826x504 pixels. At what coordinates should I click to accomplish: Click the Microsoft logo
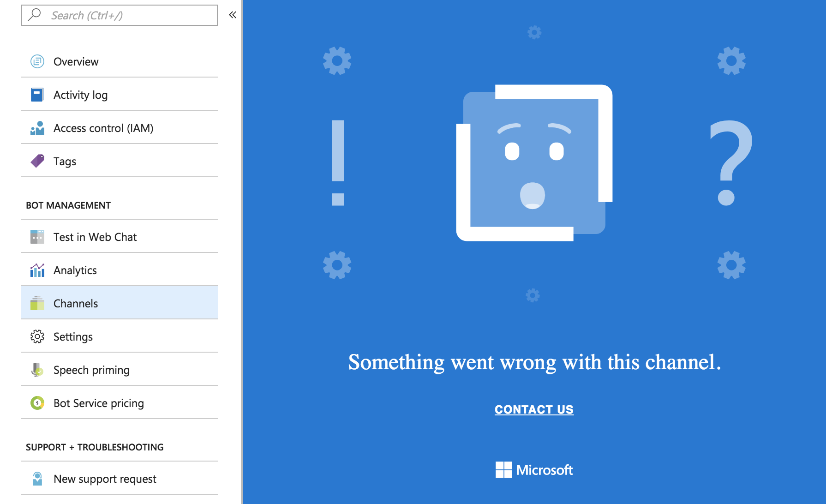(x=534, y=470)
